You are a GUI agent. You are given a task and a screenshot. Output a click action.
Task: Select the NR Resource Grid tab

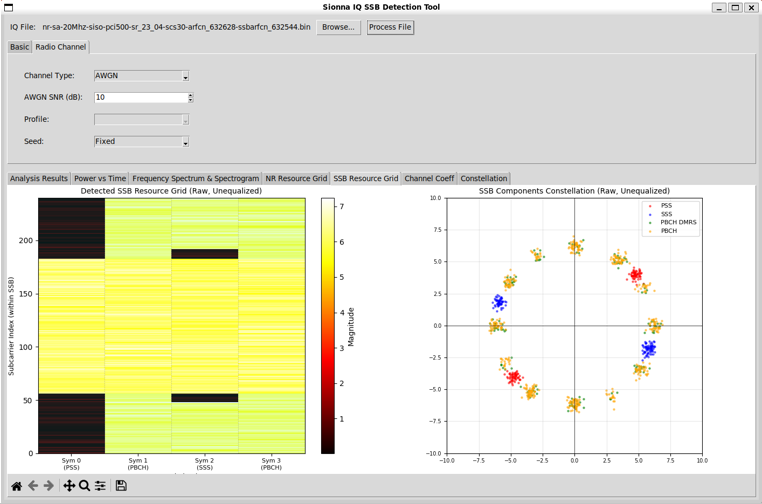(296, 179)
